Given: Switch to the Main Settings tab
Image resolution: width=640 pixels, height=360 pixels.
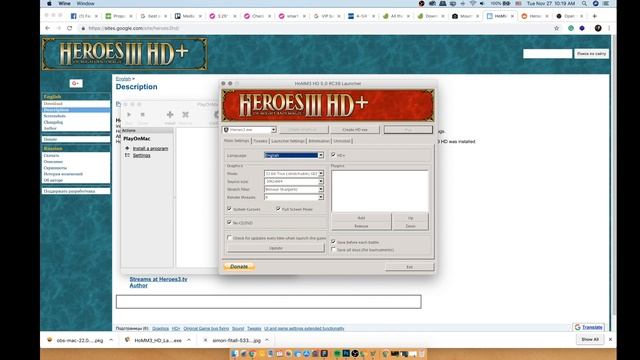Looking at the screenshot, I should tap(237, 141).
